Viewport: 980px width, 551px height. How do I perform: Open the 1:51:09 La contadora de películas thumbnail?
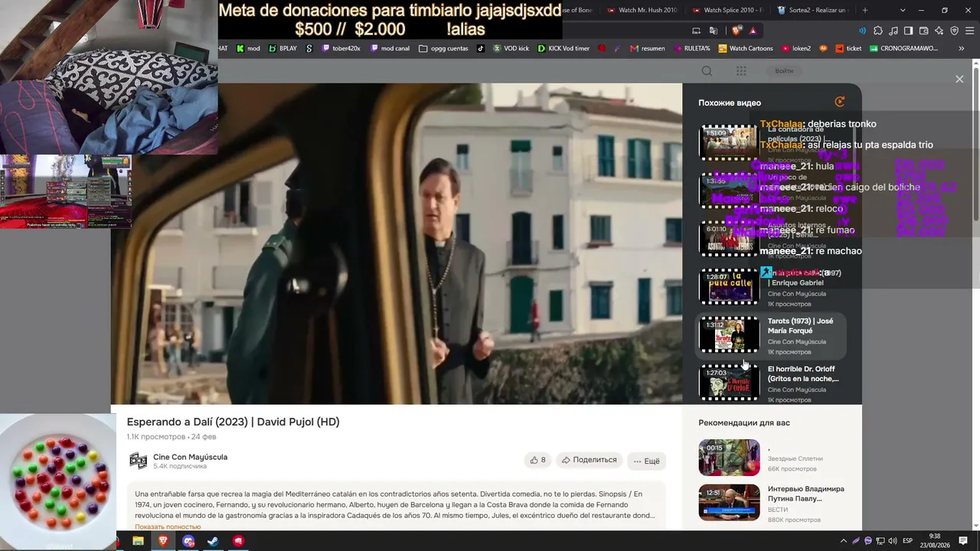click(729, 142)
